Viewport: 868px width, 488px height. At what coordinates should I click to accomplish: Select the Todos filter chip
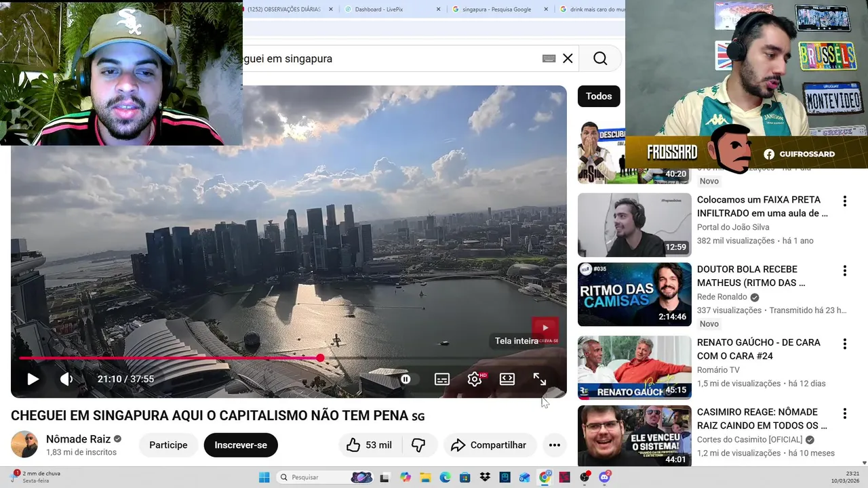tap(599, 96)
